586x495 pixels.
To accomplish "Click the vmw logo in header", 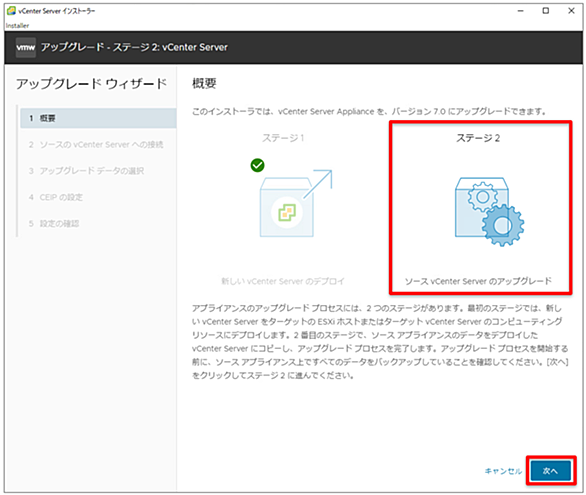I will point(26,47).
